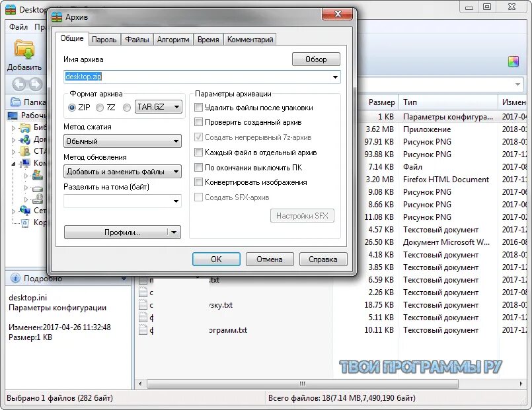Viewport: 532px width, 410px height.
Task: Select the Библиотеки folder icon in tree
Action: pyautogui.click(x=24, y=128)
